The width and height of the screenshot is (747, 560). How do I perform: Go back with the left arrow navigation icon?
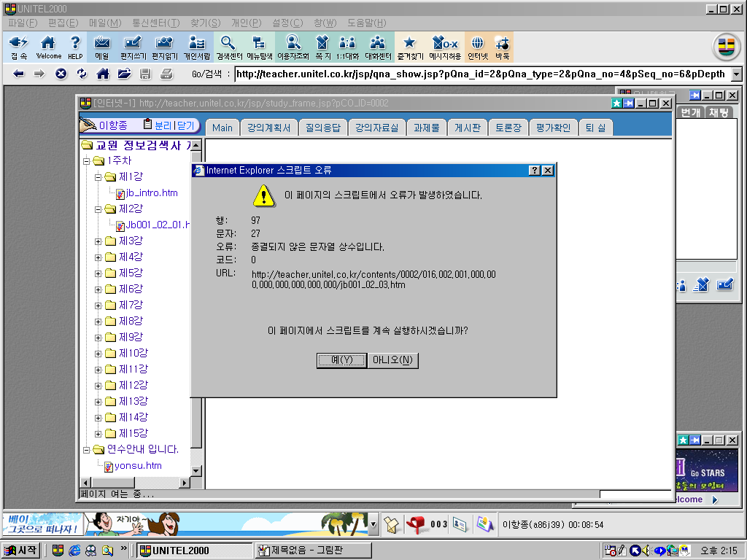tap(18, 74)
